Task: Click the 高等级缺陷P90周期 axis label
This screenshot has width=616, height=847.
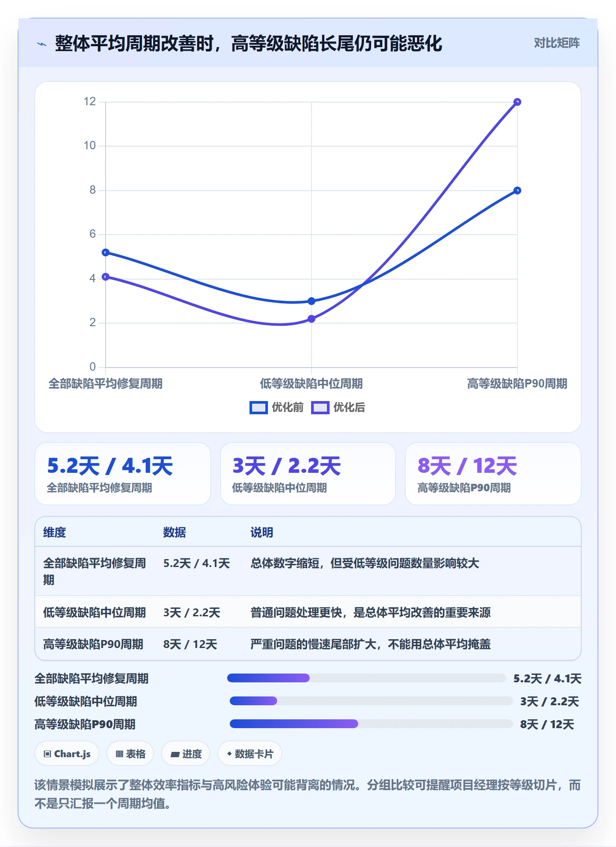Action: click(517, 384)
